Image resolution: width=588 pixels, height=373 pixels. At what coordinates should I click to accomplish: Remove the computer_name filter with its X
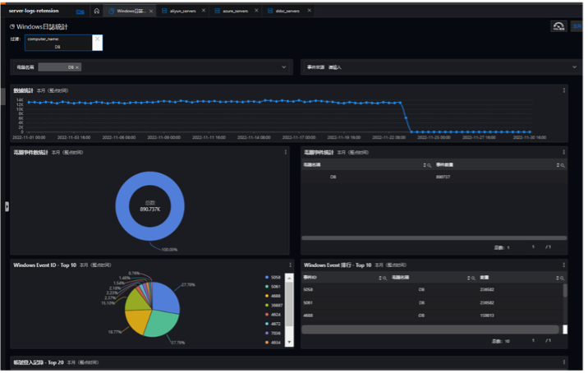click(98, 39)
